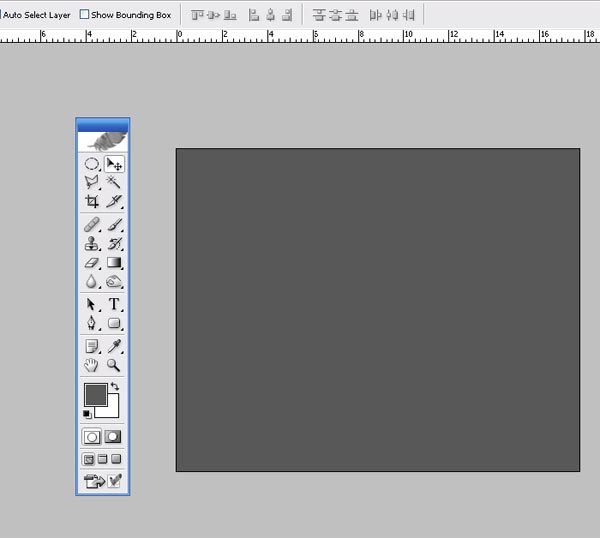Click the Distribute Bottom Edges button
This screenshot has width=600, height=538.
(x=352, y=15)
